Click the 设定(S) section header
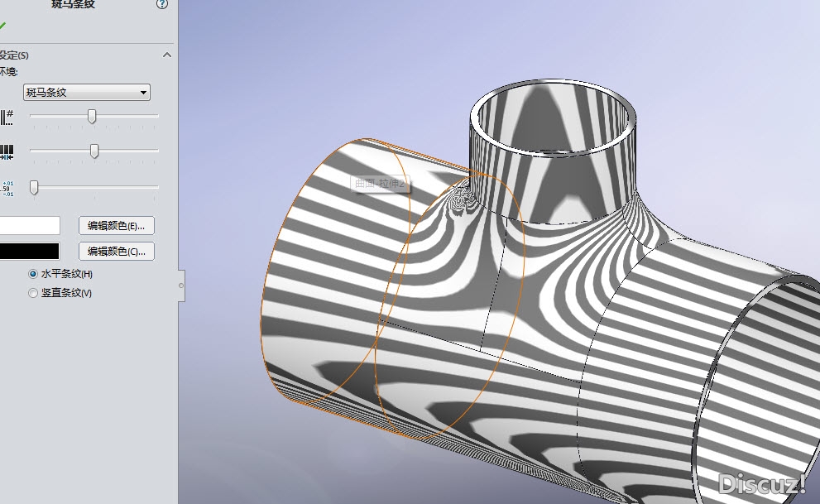The width and height of the screenshot is (820, 504). pos(14,55)
